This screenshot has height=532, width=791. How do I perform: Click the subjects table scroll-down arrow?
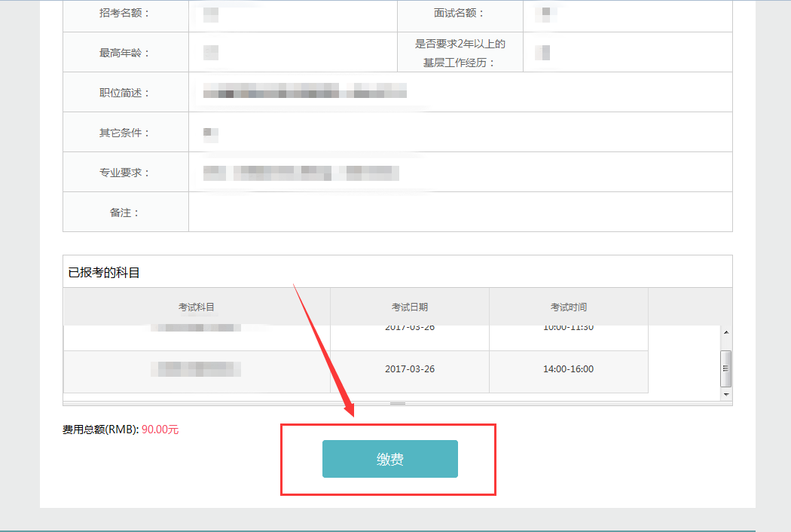[726, 395]
